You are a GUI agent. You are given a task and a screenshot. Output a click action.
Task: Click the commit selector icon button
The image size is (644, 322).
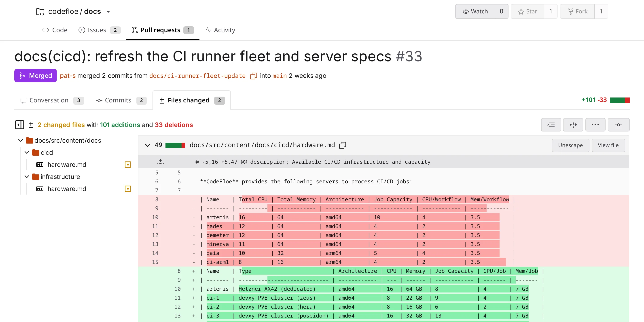619,125
